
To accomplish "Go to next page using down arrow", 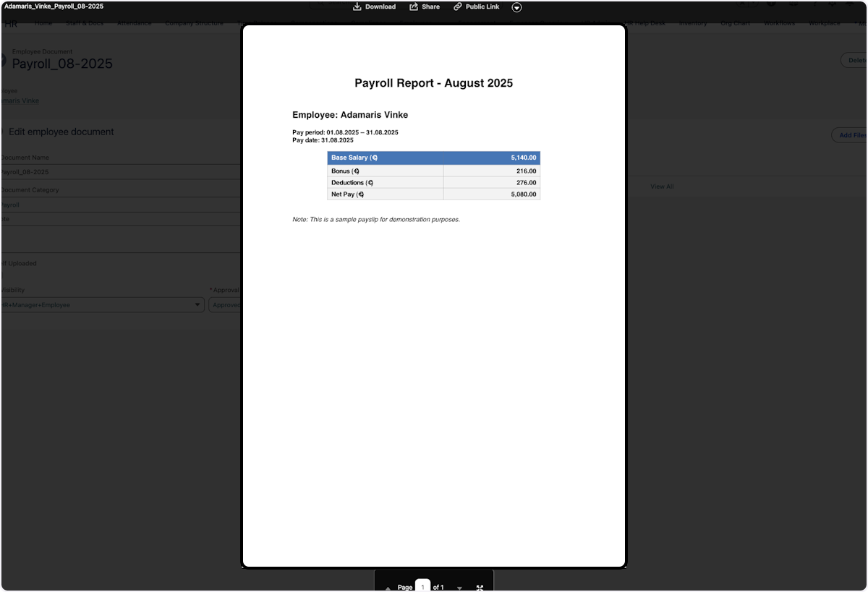I will 459,588.
